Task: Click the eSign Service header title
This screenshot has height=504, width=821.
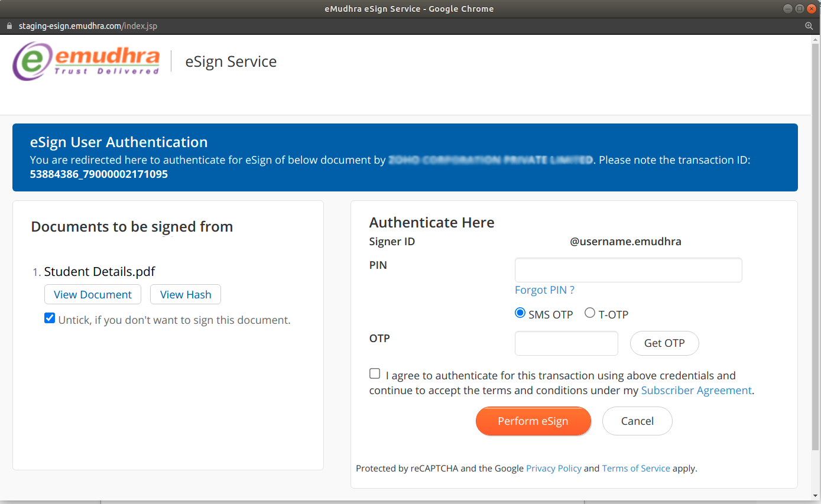Action: click(x=231, y=61)
